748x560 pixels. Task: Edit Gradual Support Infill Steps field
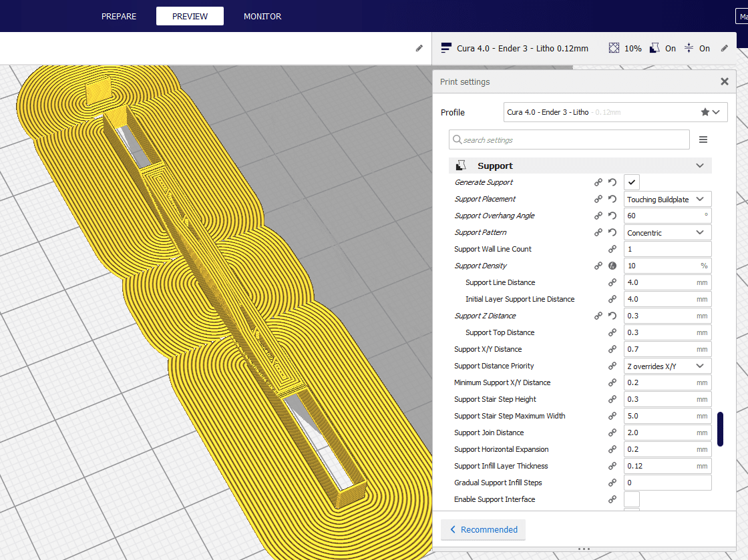[x=667, y=483]
